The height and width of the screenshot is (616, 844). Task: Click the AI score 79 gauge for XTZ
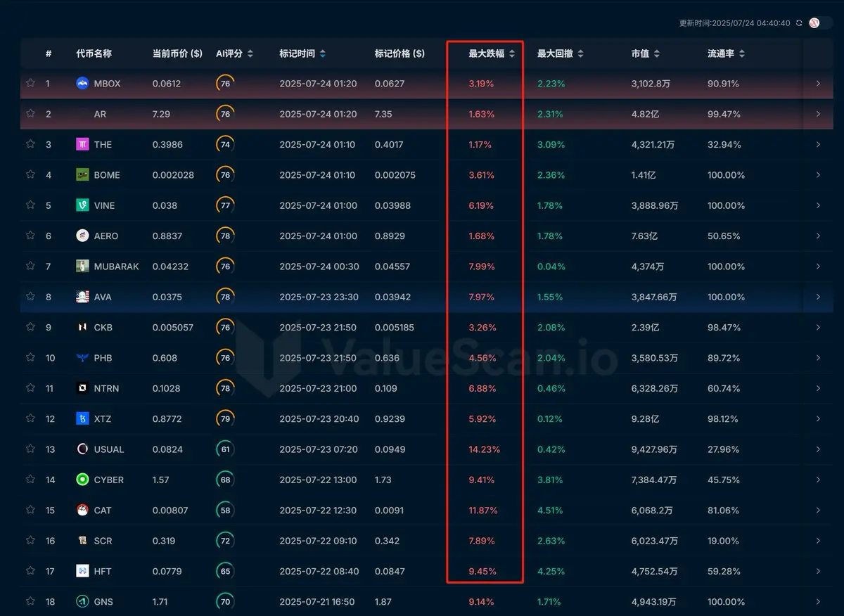[x=225, y=418]
